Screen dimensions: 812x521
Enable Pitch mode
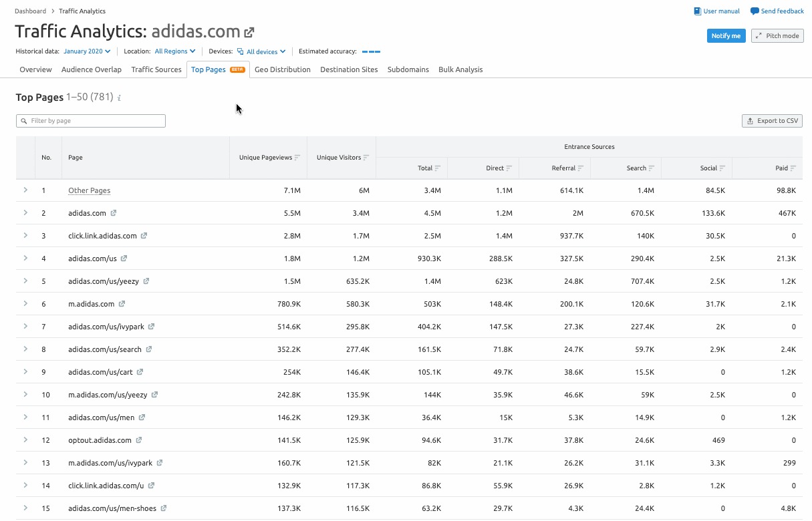(777, 36)
